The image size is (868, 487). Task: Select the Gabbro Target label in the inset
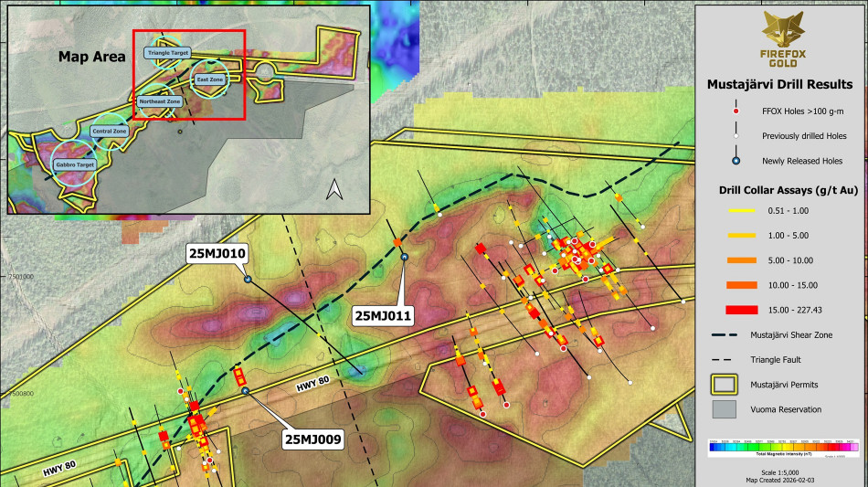coord(75,164)
